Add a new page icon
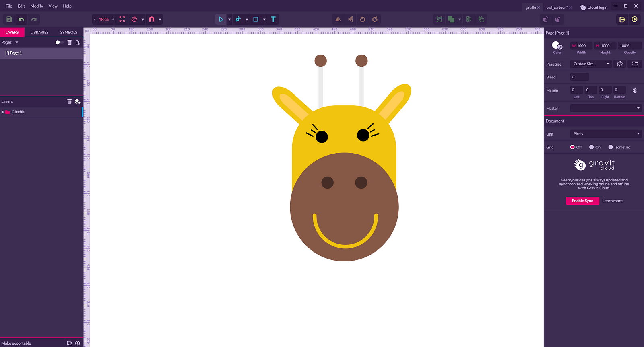Image resolution: width=644 pixels, height=347 pixels. click(x=78, y=42)
